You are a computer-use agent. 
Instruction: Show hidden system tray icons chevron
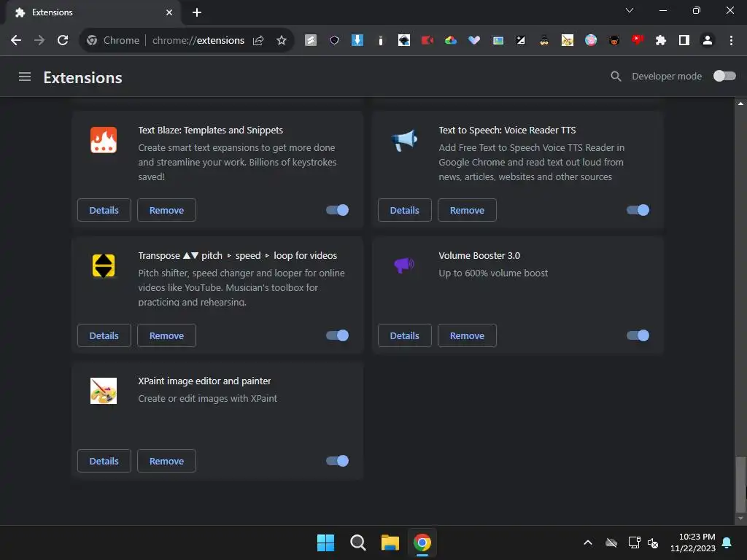coord(588,542)
